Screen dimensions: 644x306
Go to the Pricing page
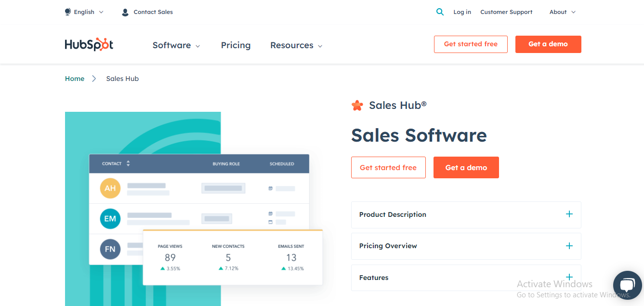(x=236, y=45)
